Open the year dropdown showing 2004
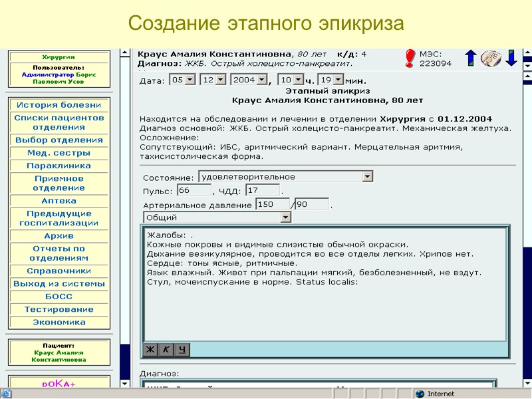Viewport: 532px width, 399px height. point(249,80)
